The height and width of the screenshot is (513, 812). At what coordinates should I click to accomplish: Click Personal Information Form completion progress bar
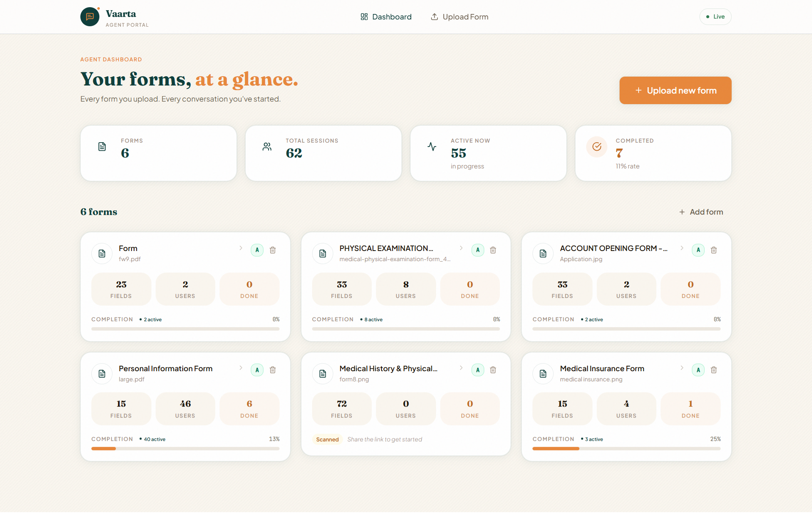coord(185,449)
